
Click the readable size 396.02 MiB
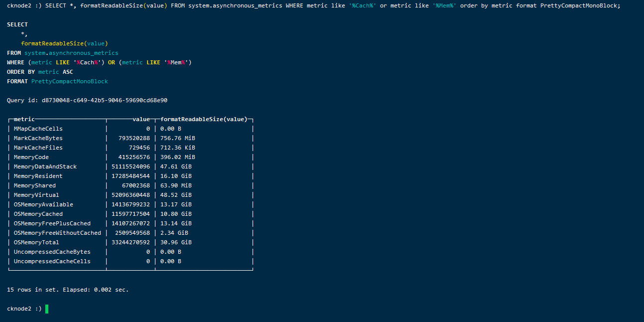178,157
